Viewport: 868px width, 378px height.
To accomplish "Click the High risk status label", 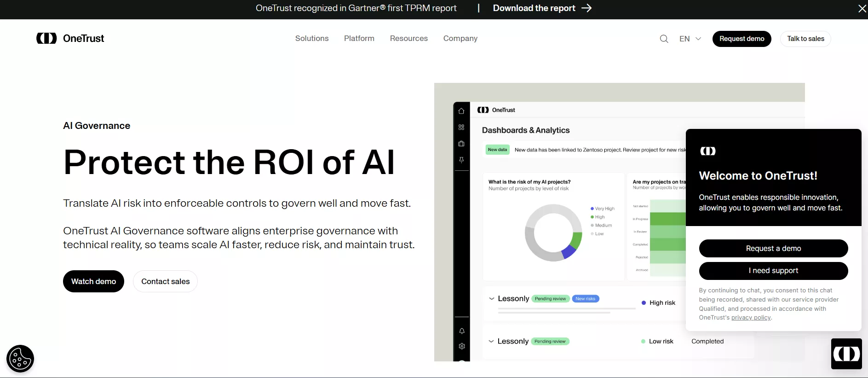I will tap(659, 302).
